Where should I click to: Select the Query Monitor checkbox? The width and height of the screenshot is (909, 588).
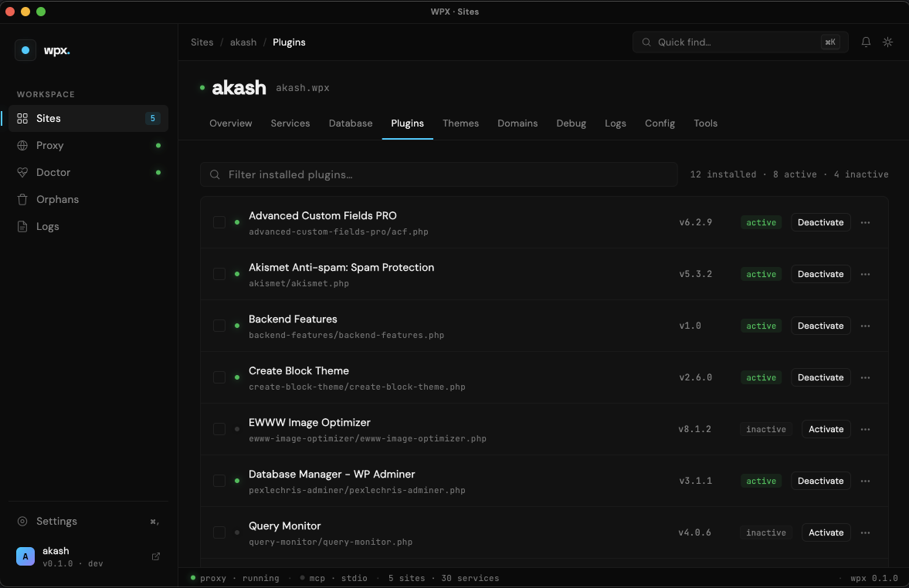click(219, 532)
